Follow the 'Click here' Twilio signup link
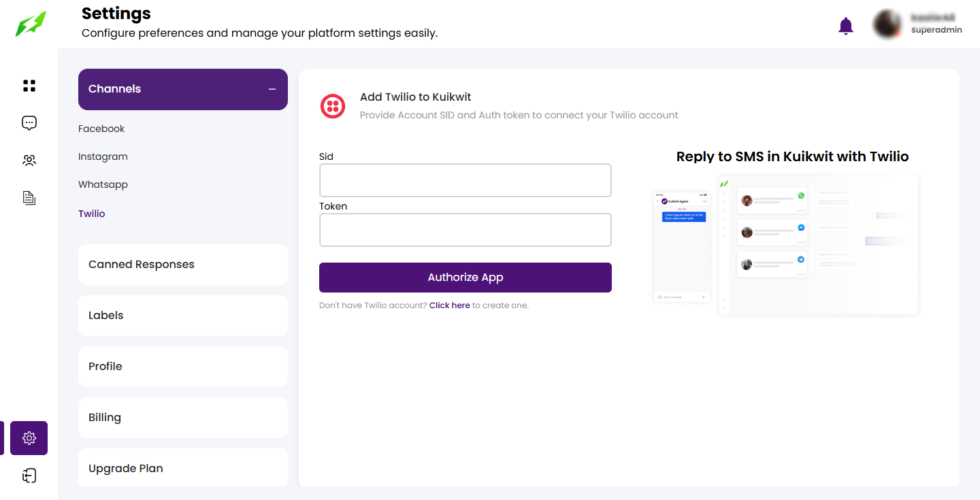980x500 pixels. (x=449, y=305)
